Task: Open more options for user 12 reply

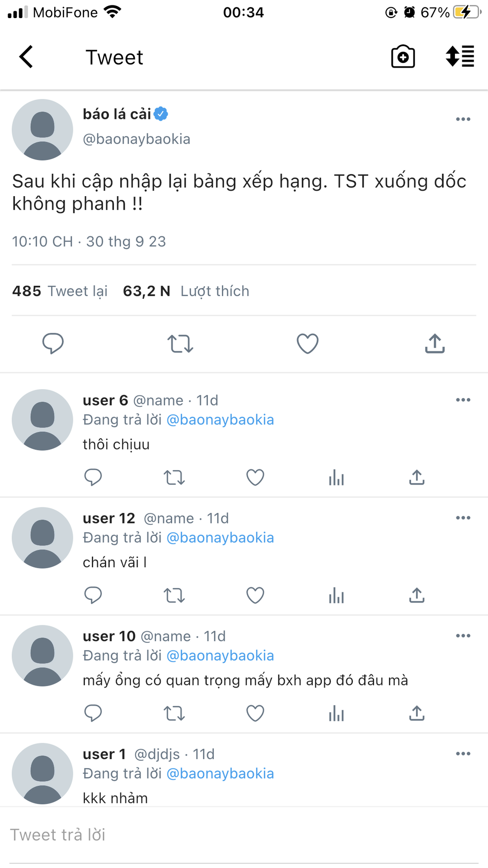Action: point(463,518)
